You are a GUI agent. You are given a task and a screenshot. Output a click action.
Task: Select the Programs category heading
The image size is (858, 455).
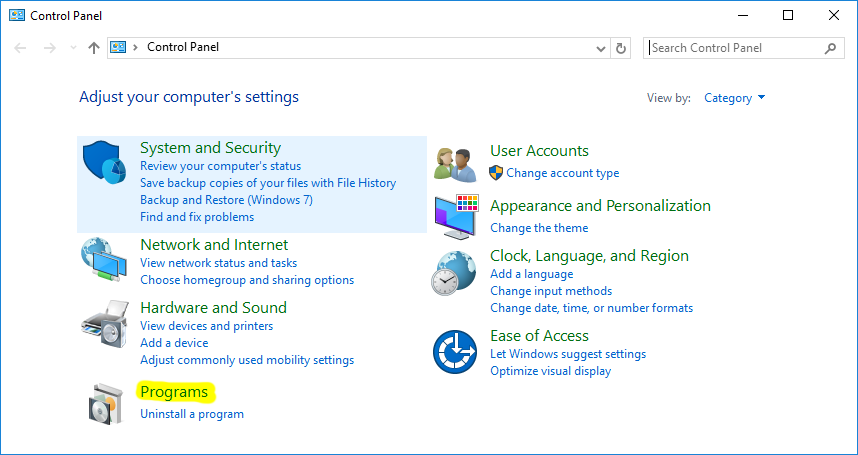[x=175, y=392]
